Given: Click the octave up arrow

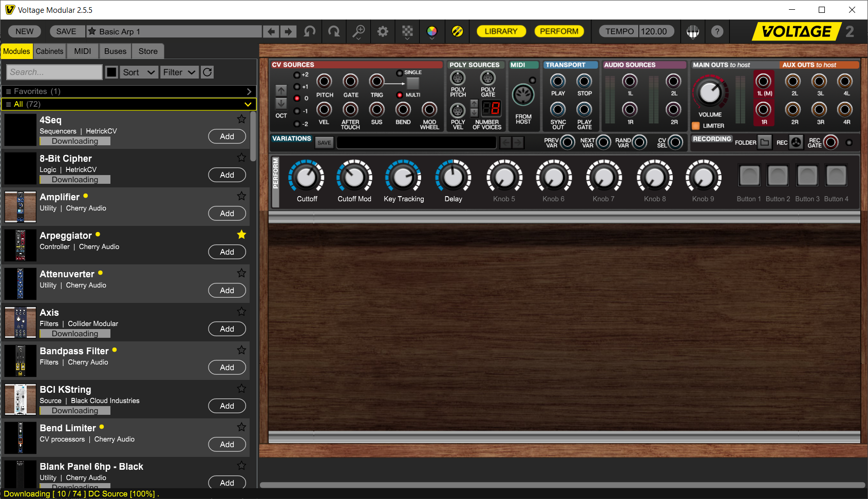Looking at the screenshot, I should [x=281, y=90].
